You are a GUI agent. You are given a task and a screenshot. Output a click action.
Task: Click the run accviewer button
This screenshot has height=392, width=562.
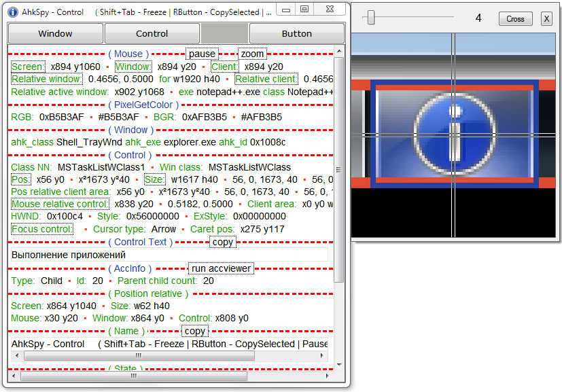[x=221, y=268]
